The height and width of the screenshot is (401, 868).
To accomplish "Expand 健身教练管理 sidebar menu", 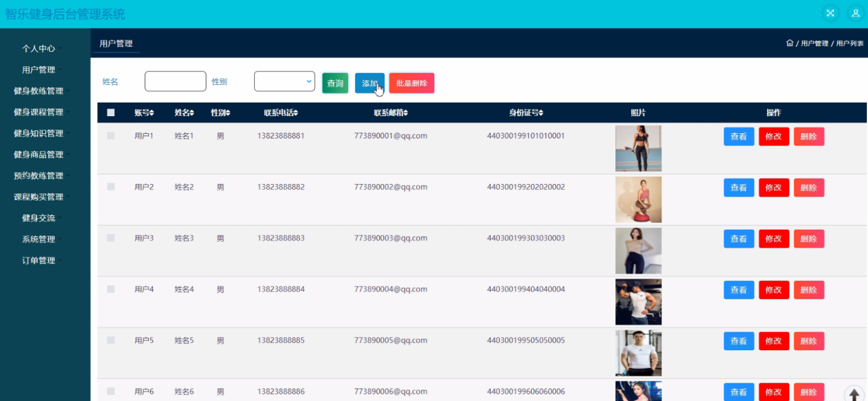I will click(x=41, y=91).
